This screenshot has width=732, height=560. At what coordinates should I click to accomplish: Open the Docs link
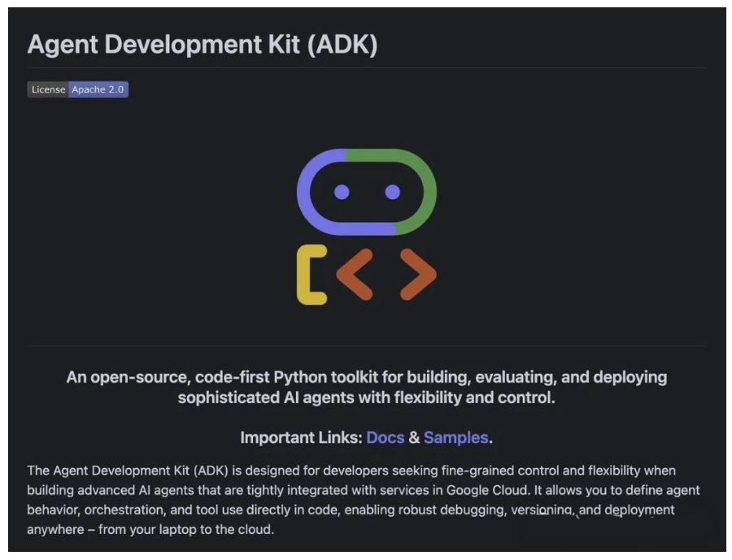point(386,437)
